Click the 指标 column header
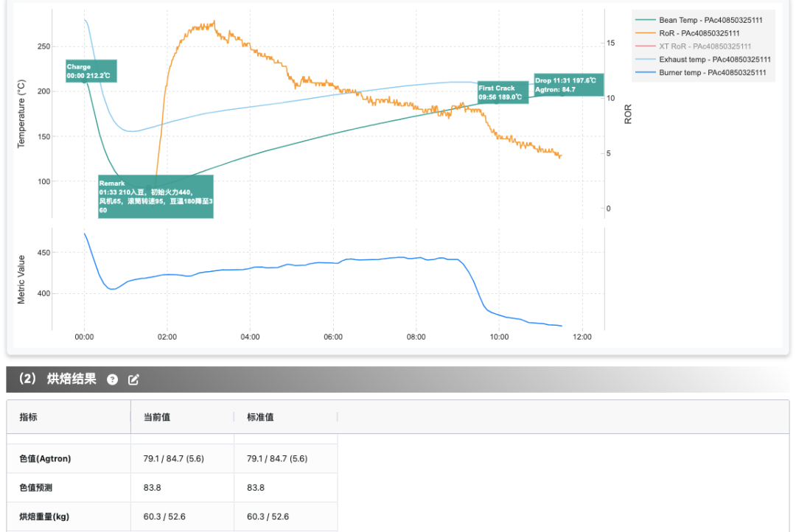Image resolution: width=796 pixels, height=532 pixels. pyautogui.click(x=29, y=417)
